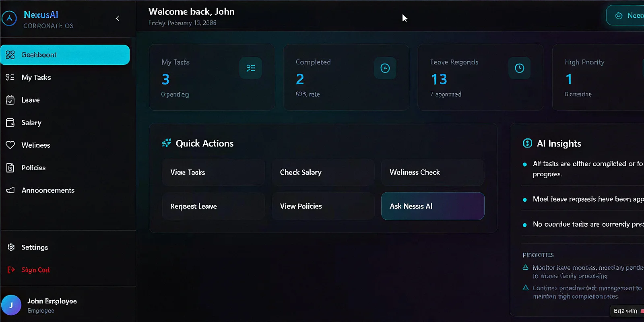Click the Policies document icon
This screenshot has height=322, width=644.
coord(10,168)
